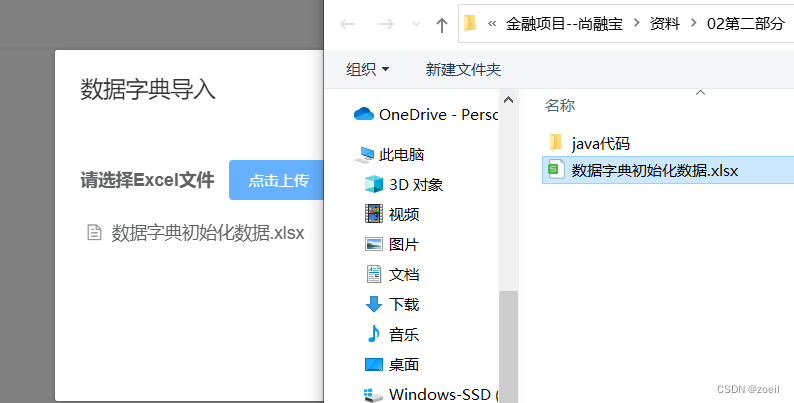The image size is (794, 403).
Task: Click the 数据字典导入 dialog title
Action: [x=148, y=90]
